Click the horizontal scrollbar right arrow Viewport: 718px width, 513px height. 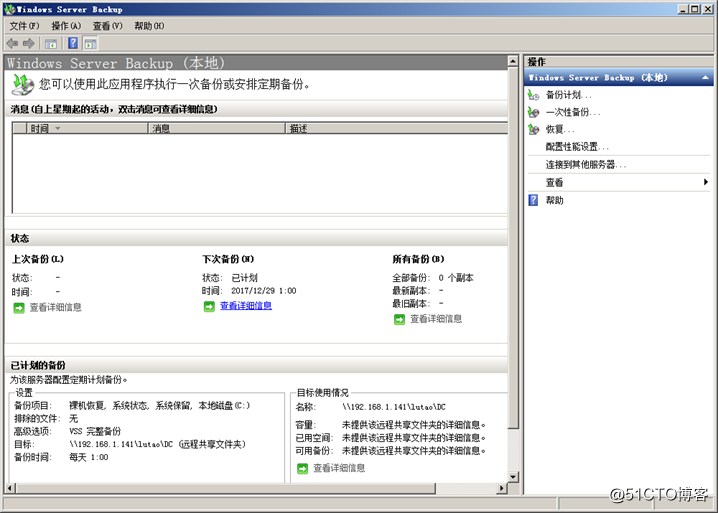coord(502,488)
